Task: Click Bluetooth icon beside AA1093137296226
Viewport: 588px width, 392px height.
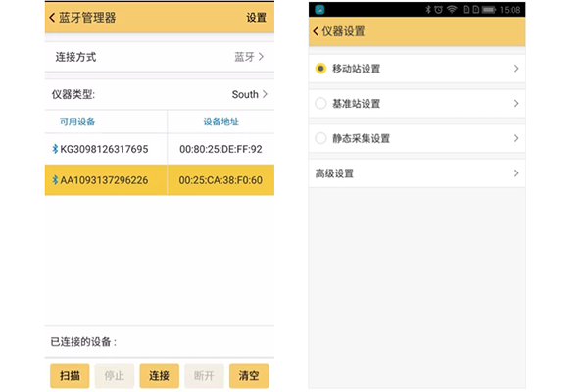Action: click(55, 180)
